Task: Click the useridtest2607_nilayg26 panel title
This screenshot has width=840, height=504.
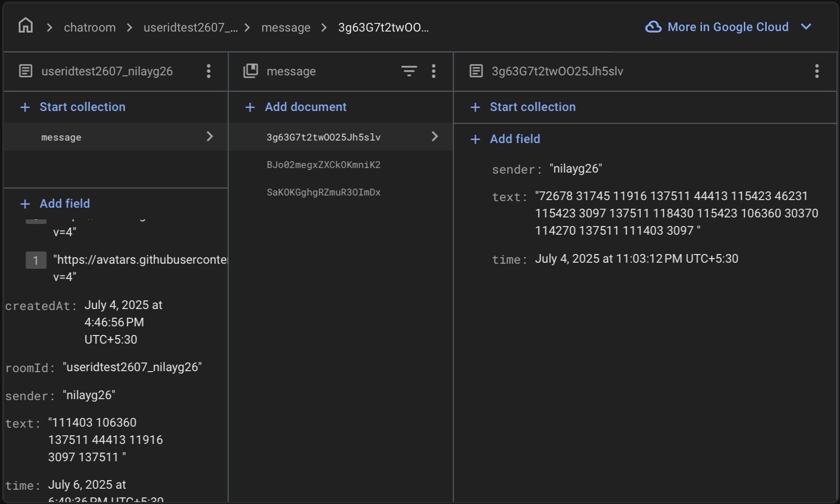Action: [x=107, y=71]
